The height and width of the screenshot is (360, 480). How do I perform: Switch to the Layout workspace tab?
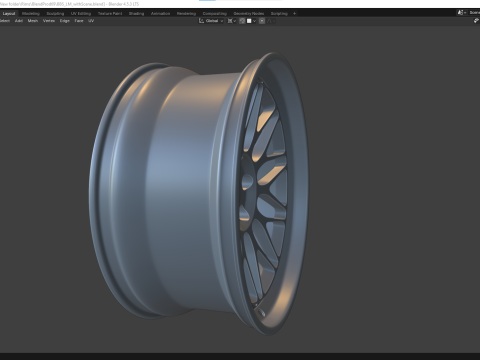tap(9, 13)
